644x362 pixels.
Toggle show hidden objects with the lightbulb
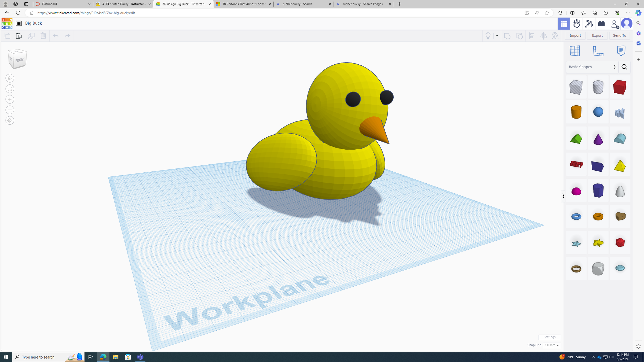pos(488,36)
